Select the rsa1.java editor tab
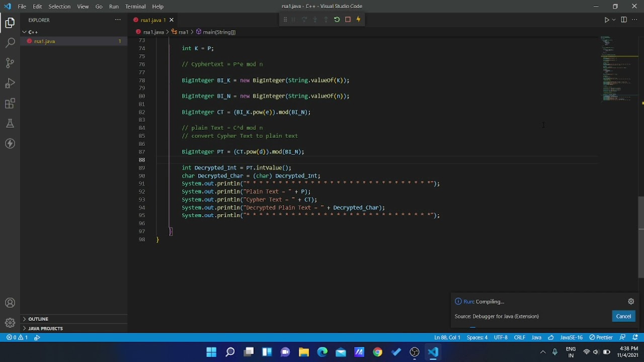This screenshot has height=362, width=644. click(153, 20)
